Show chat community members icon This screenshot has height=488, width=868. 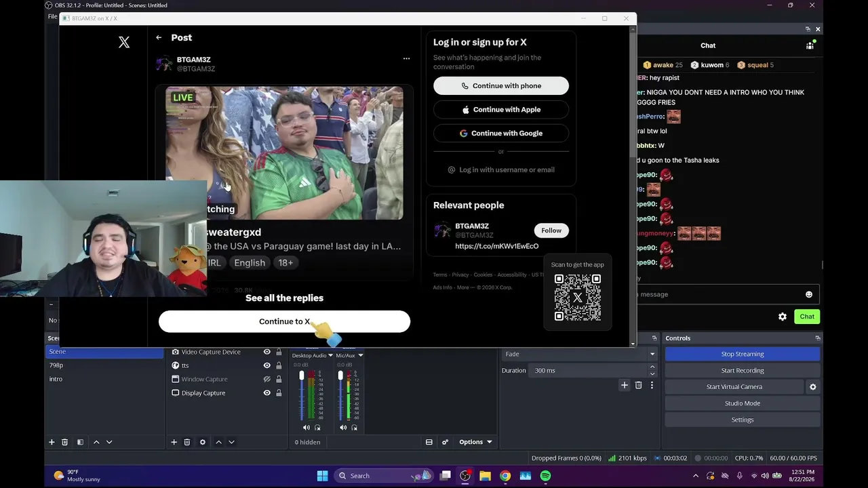point(810,45)
